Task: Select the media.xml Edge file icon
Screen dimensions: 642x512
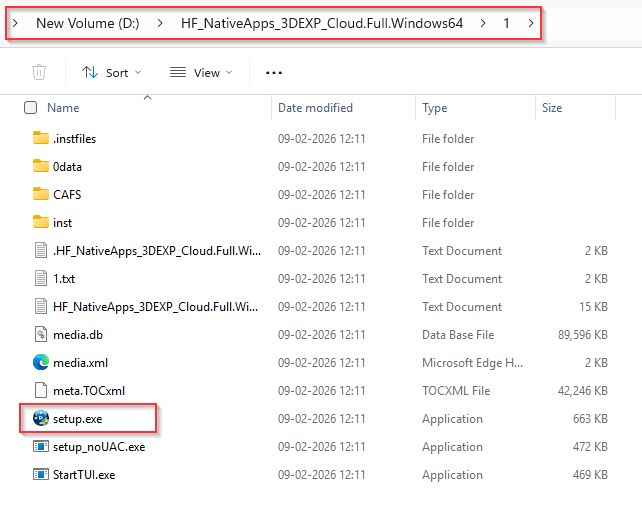Action: click(40, 363)
